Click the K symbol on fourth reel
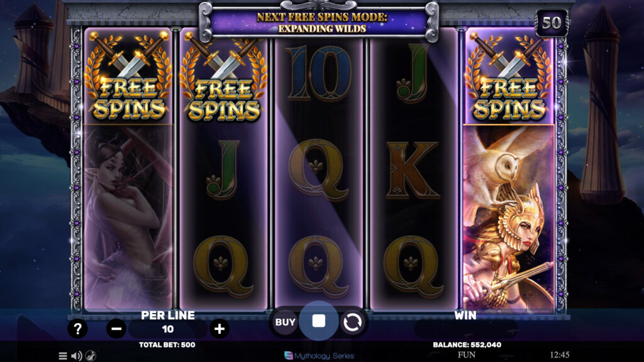 [413, 170]
